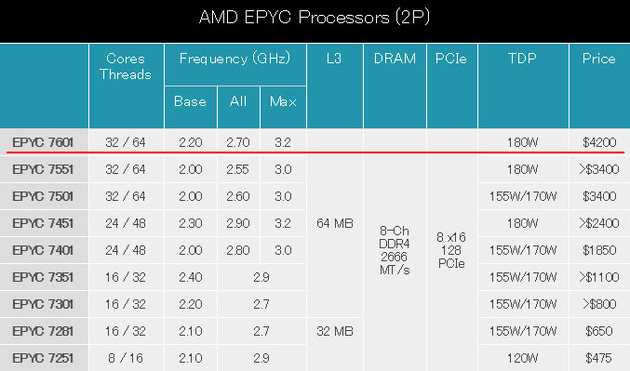Select the EPYC 7451 24 / 48 cell
Screen dimensions: 630x371
pyautogui.click(x=126, y=223)
